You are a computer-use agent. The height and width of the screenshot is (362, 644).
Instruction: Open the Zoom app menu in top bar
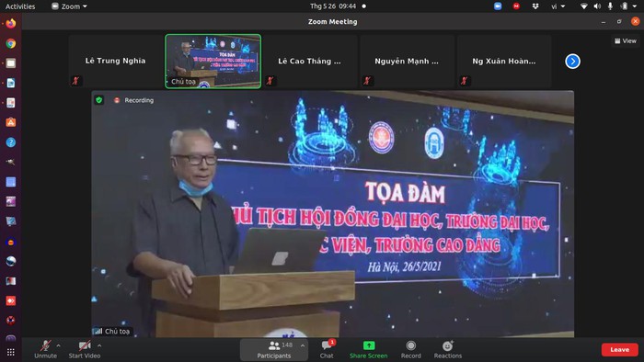point(69,6)
